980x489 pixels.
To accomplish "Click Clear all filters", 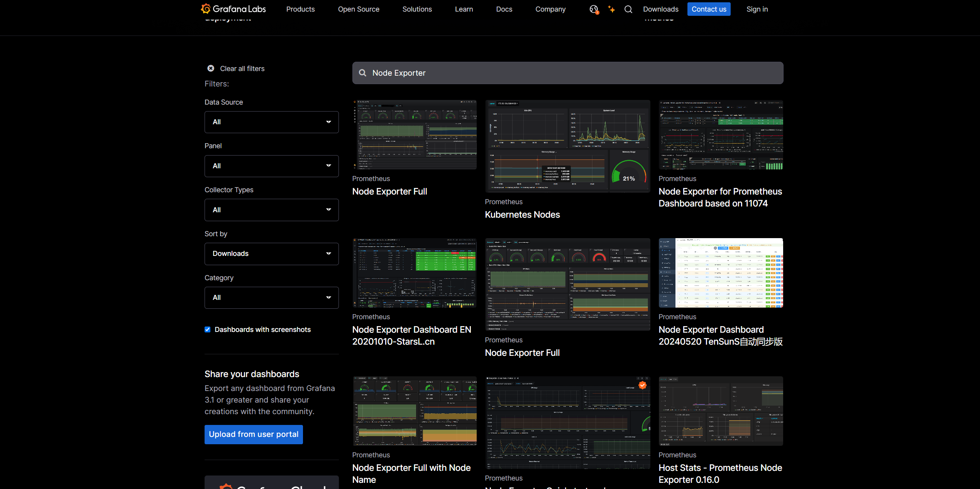I will tap(242, 68).
